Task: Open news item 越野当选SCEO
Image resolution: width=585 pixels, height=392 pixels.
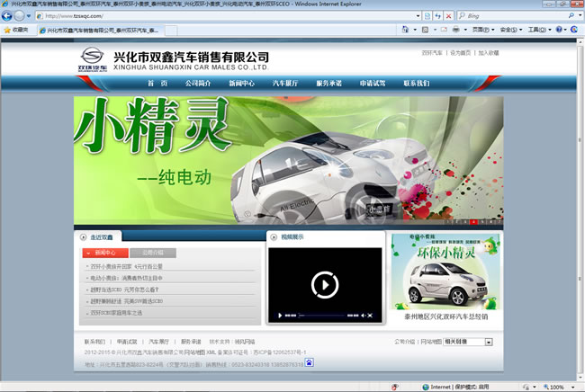Action: pos(124,290)
